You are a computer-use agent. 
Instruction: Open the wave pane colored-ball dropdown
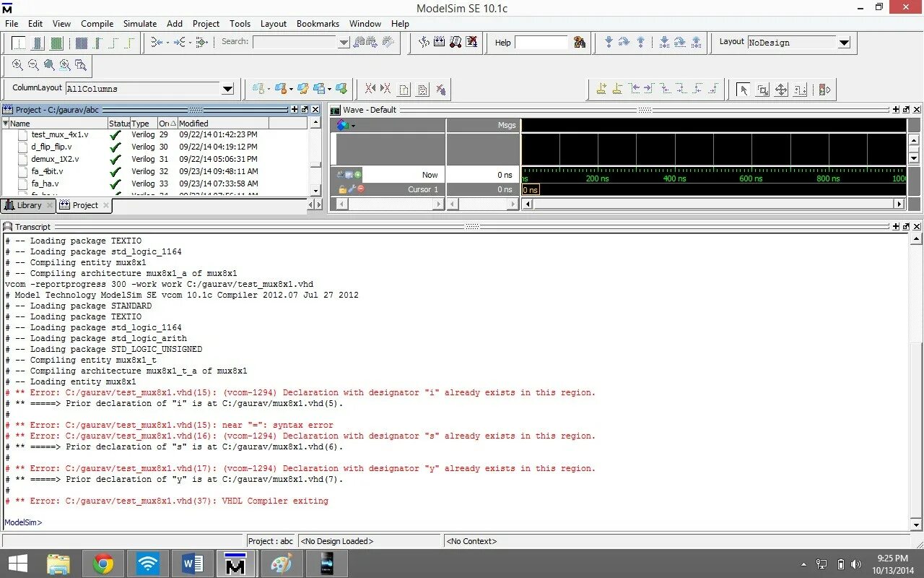tap(345, 125)
